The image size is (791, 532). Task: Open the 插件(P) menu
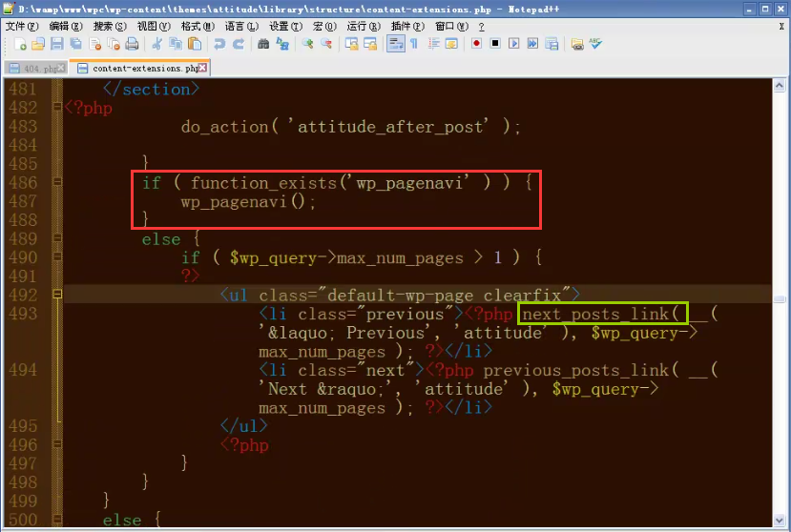click(x=407, y=27)
